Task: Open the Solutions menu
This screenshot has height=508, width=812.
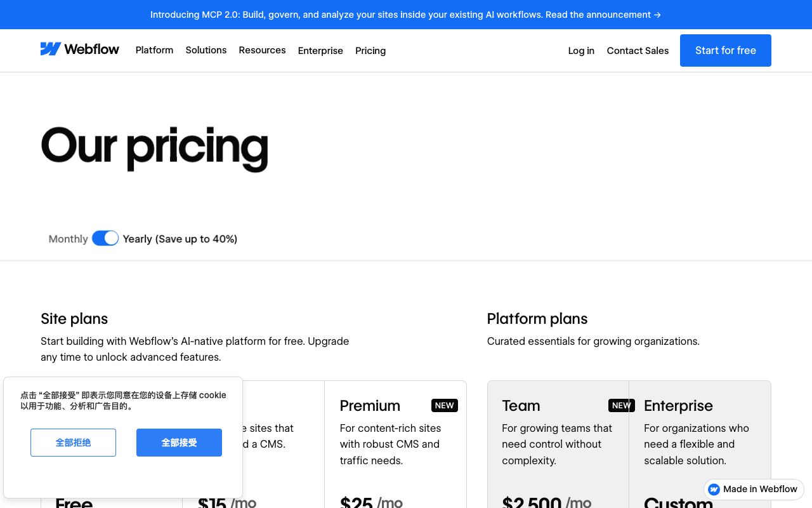Action: pos(206,50)
